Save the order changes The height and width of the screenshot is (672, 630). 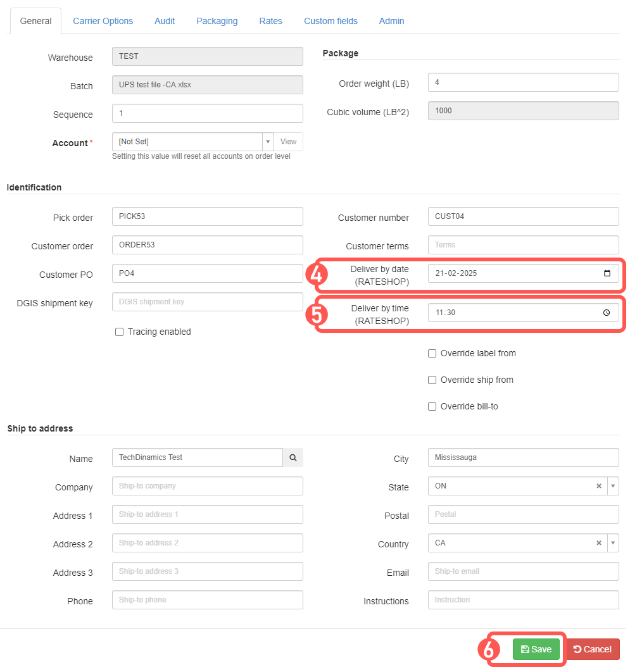click(536, 649)
